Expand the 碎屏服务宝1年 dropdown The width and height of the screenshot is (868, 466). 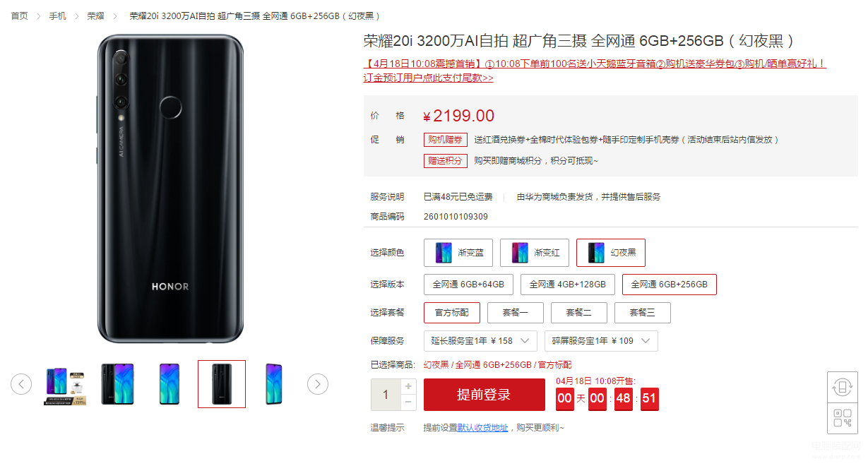(601, 341)
